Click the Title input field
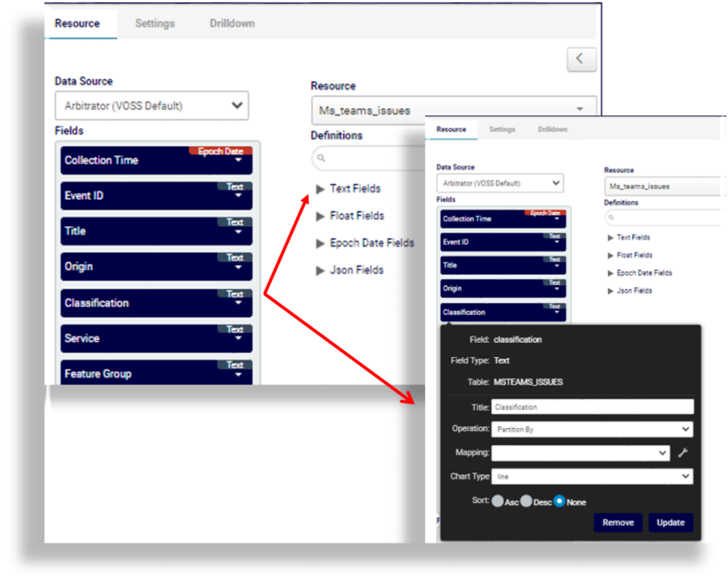The width and height of the screenshot is (728, 583). pyautogui.click(x=591, y=407)
